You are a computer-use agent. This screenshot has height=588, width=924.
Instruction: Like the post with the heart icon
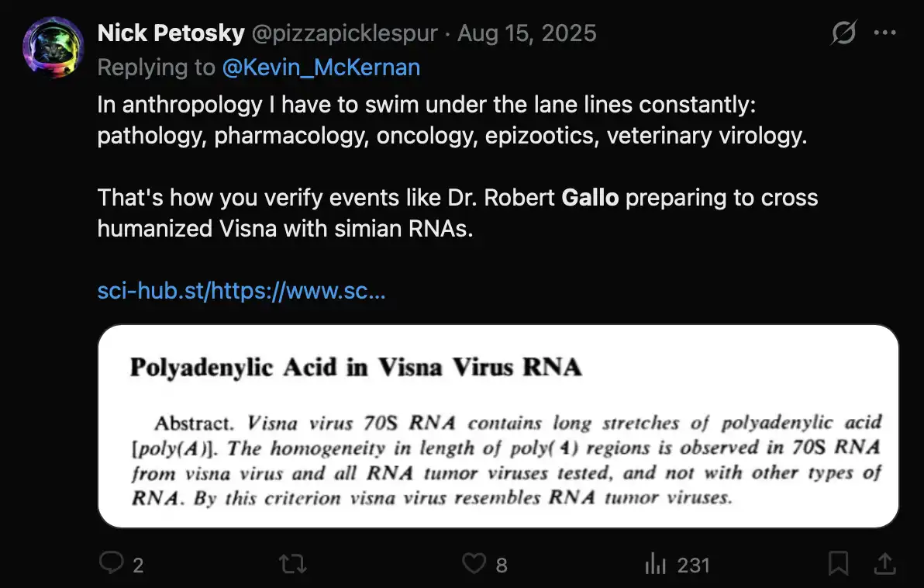(x=474, y=563)
